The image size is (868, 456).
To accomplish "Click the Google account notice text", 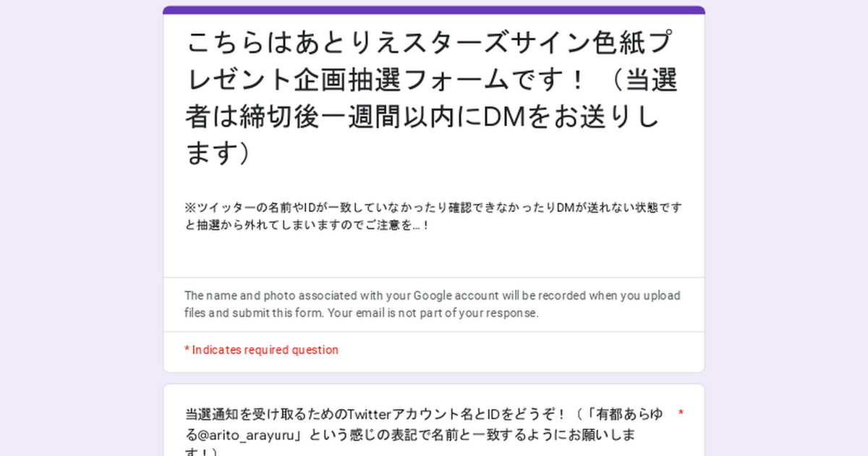I will (x=432, y=305).
